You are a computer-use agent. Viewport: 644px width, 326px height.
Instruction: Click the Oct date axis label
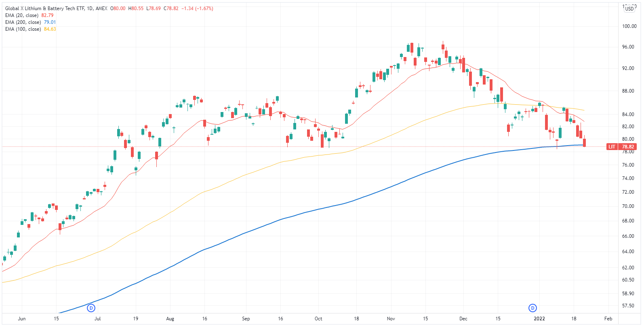pyautogui.click(x=318, y=319)
